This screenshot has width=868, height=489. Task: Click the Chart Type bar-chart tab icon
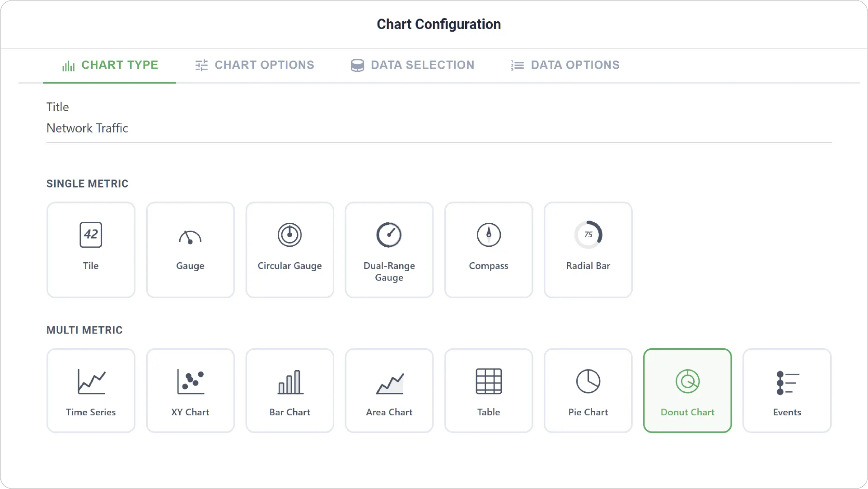pos(69,66)
